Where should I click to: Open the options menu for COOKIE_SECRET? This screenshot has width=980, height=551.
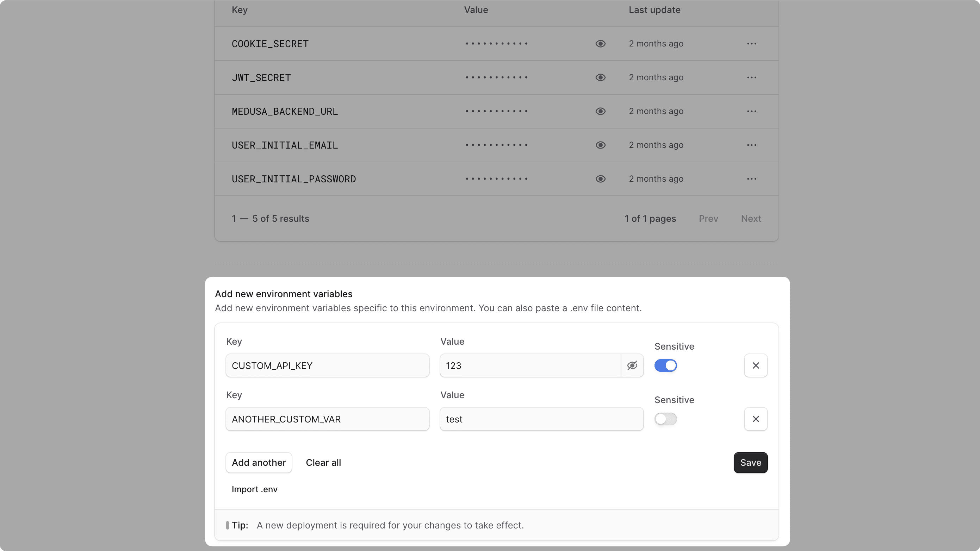coord(751,43)
